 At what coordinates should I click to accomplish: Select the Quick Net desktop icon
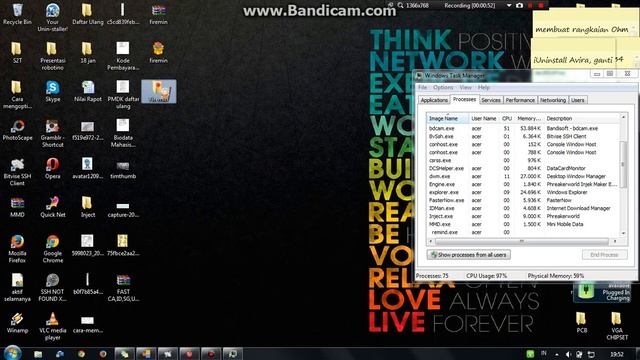[53, 207]
